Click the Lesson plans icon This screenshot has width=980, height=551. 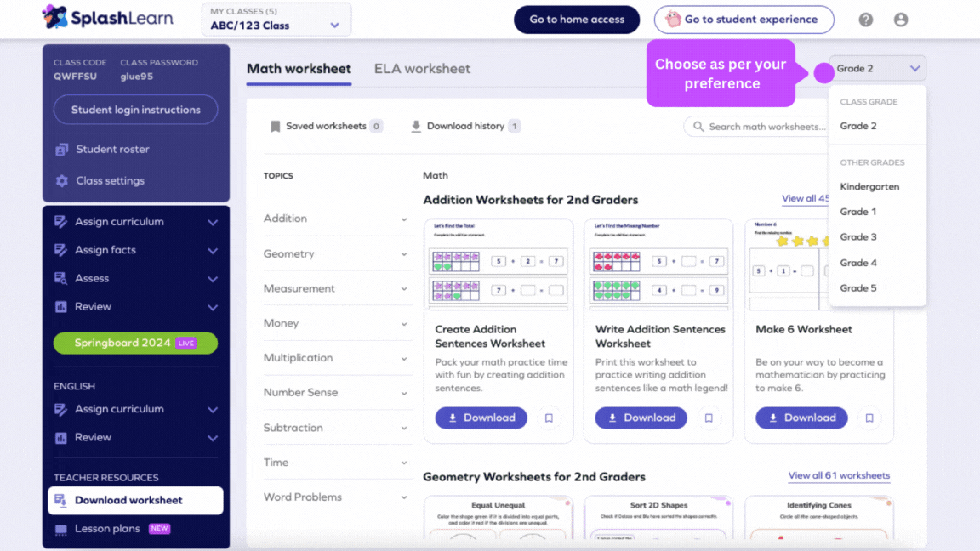click(x=60, y=529)
